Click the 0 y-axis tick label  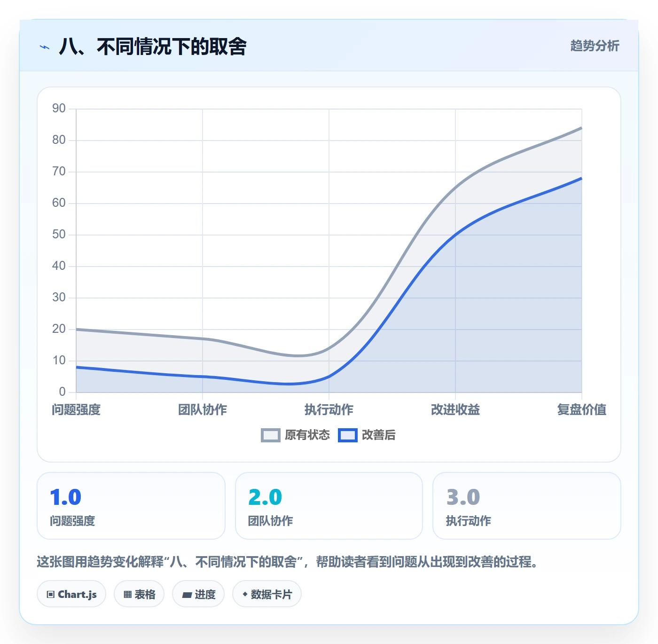pyautogui.click(x=62, y=392)
